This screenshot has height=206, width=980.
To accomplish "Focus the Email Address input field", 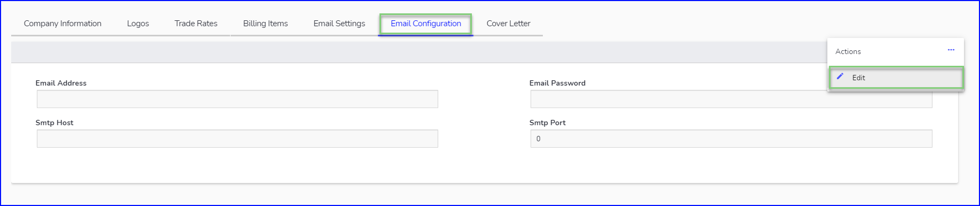I will coord(238,99).
